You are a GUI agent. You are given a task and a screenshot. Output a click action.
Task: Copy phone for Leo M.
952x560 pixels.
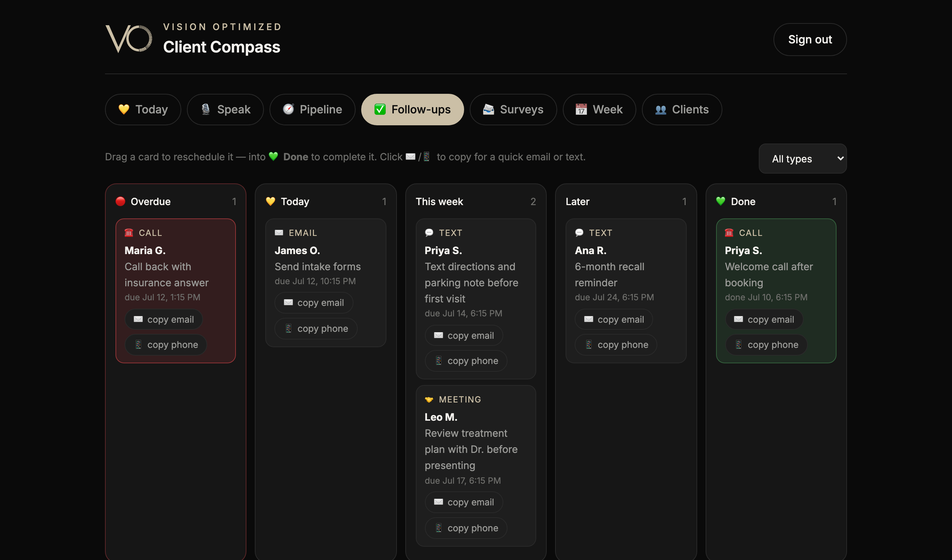466,528
